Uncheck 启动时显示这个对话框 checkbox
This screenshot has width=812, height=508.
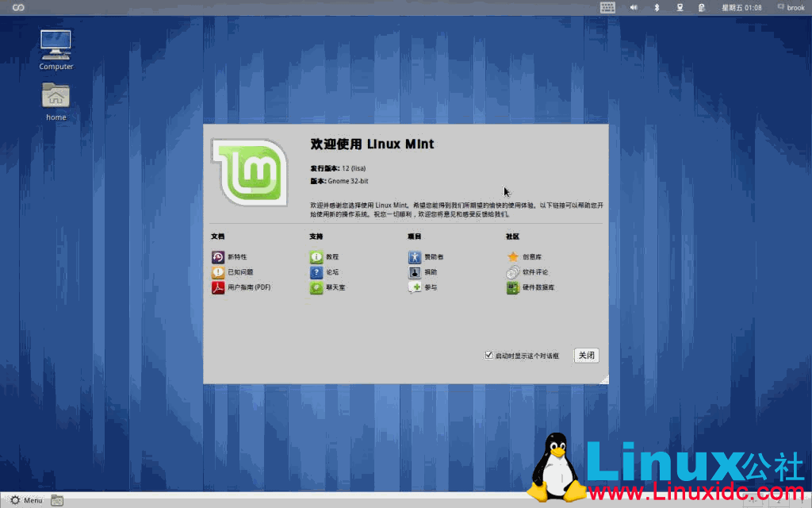coord(489,355)
